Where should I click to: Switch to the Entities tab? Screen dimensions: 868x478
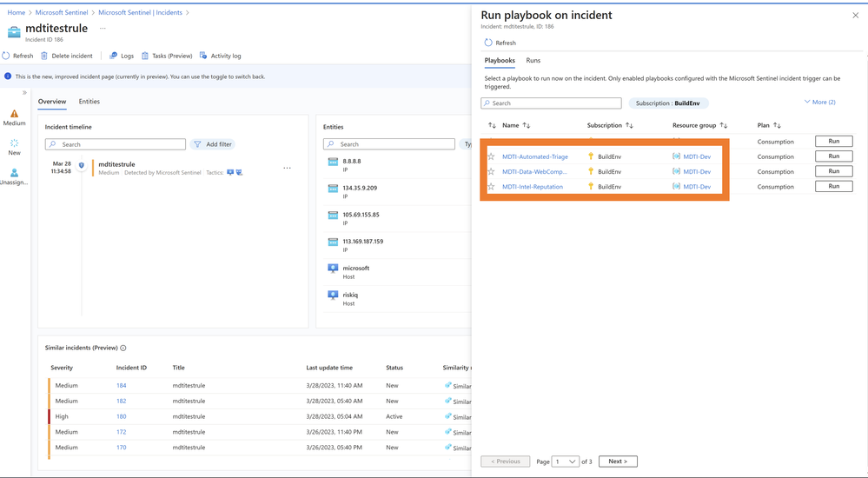point(89,102)
